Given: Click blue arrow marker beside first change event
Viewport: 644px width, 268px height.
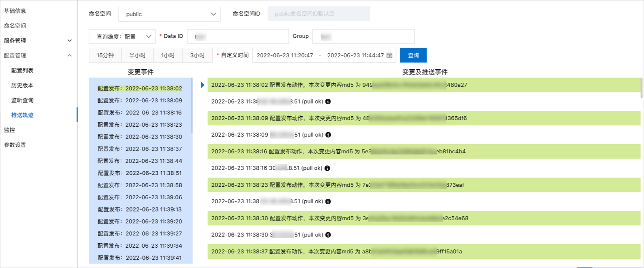Looking at the screenshot, I should (x=202, y=85).
